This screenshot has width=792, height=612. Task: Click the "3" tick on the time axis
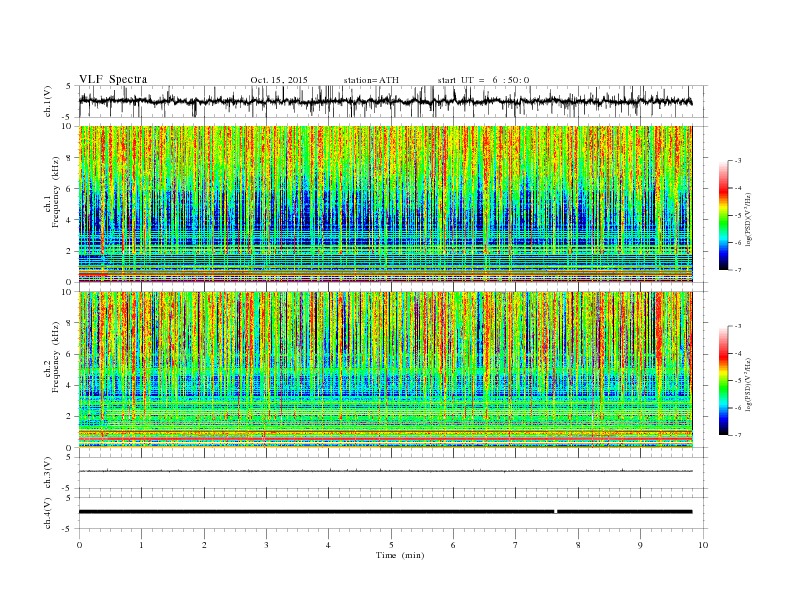tap(266, 545)
